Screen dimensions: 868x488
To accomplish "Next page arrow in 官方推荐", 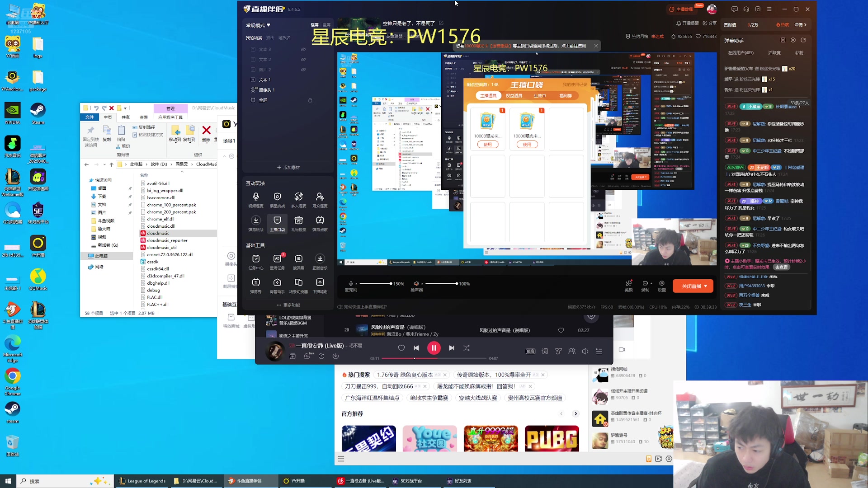I will click(576, 413).
